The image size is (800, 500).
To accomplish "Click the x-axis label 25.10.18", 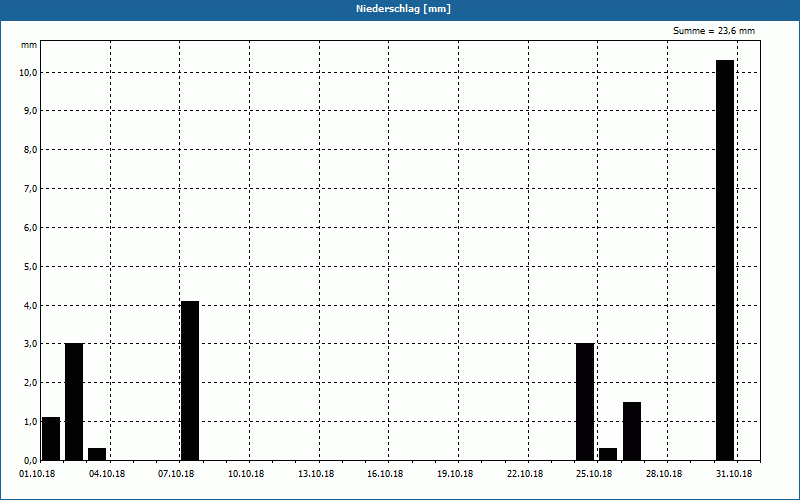I will (x=594, y=474).
